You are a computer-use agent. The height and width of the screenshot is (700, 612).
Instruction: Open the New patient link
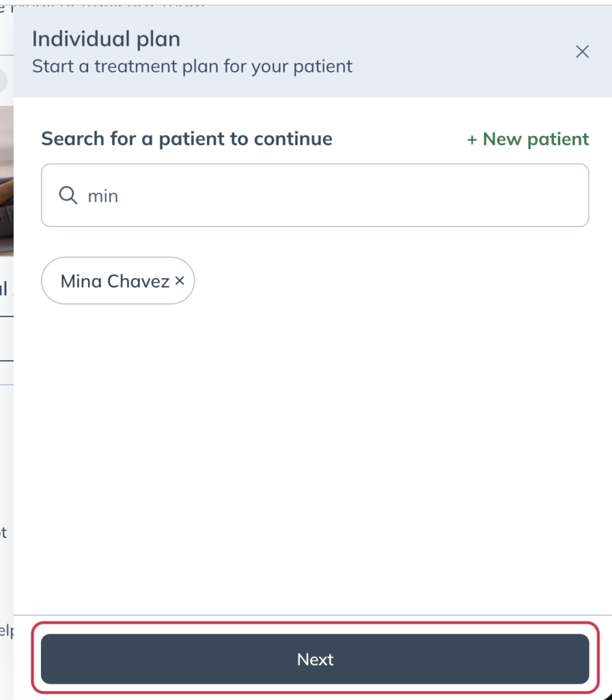tap(528, 139)
